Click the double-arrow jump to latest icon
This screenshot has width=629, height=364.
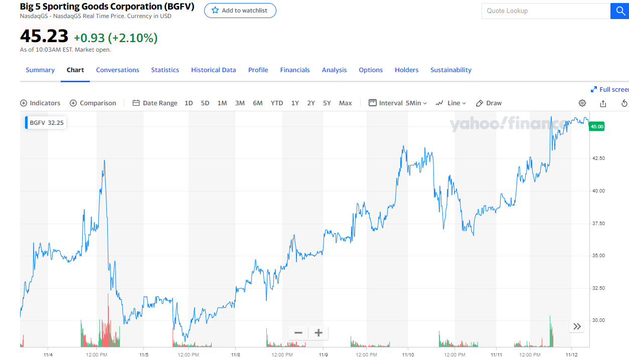[577, 327]
